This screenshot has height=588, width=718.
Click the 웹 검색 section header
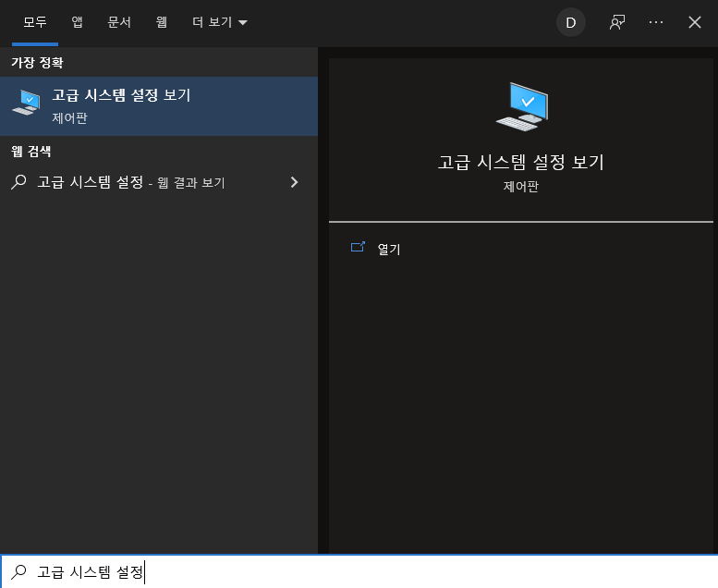point(31,152)
